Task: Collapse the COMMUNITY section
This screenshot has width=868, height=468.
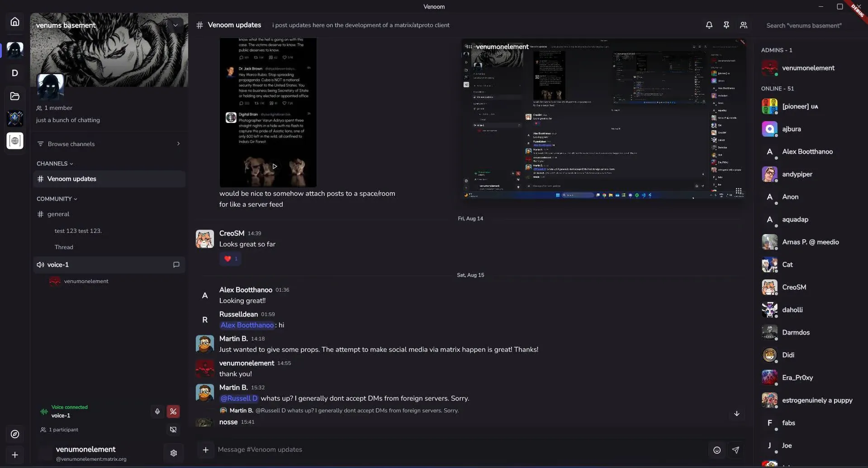Action: point(57,199)
